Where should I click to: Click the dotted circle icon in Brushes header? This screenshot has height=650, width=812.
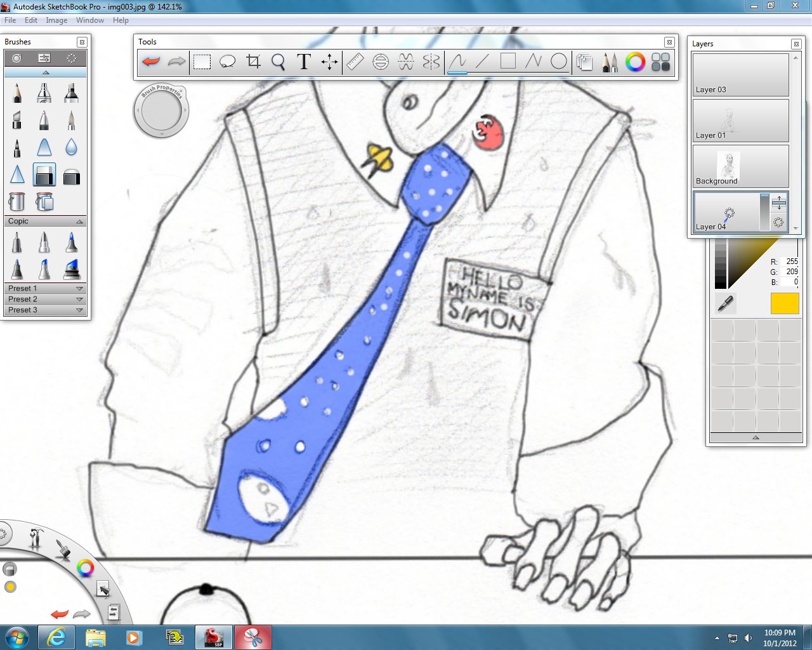[72, 58]
